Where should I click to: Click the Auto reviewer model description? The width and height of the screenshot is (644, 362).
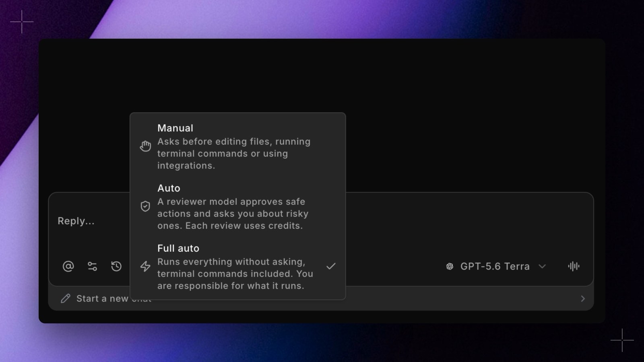[x=233, y=214]
